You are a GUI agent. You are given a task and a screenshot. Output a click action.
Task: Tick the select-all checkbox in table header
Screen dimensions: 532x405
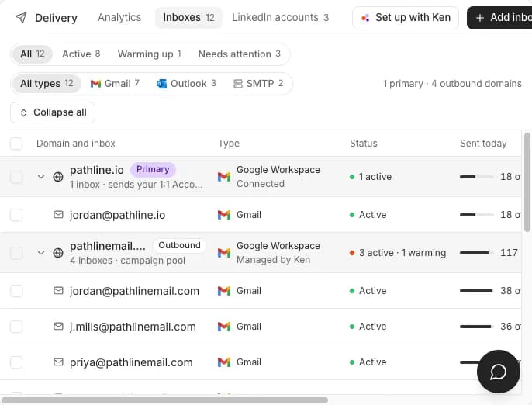(16, 144)
